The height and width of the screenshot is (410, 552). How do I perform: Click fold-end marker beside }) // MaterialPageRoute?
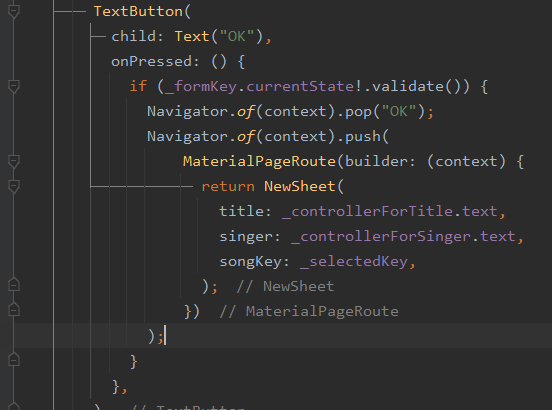tap(14, 309)
